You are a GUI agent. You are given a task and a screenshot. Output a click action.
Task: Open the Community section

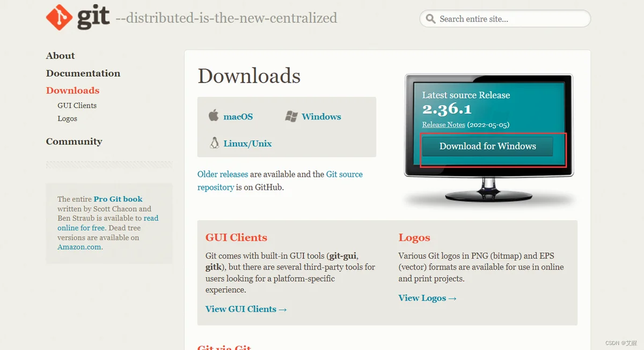tap(74, 142)
